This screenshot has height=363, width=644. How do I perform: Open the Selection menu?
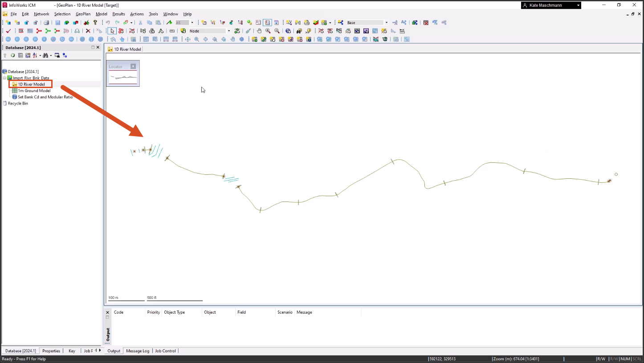[62, 14]
